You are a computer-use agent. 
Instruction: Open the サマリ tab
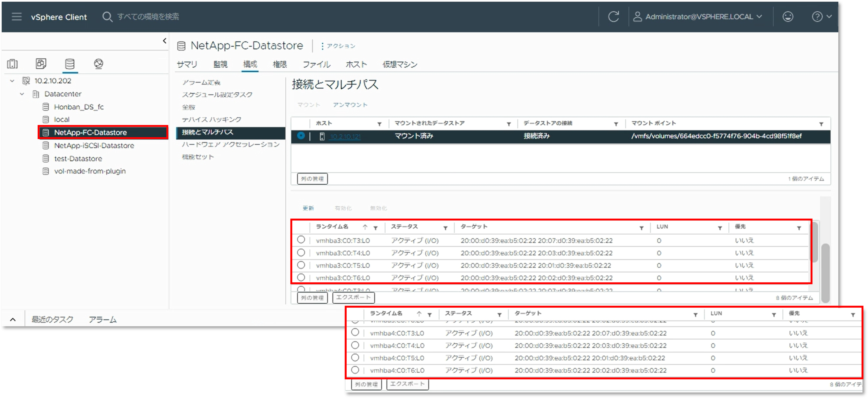[x=187, y=64]
